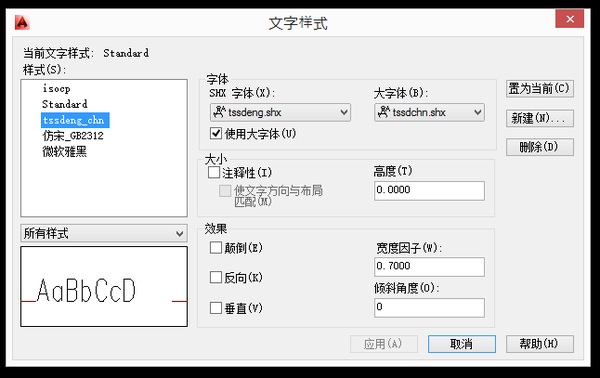Open 大字体 dropdown list
The image size is (600, 378).
(x=429, y=112)
